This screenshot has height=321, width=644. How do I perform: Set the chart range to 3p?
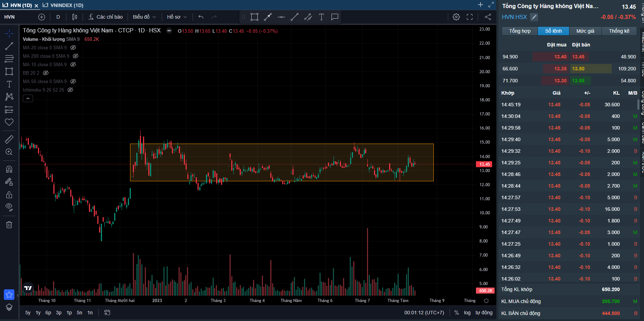click(x=59, y=313)
